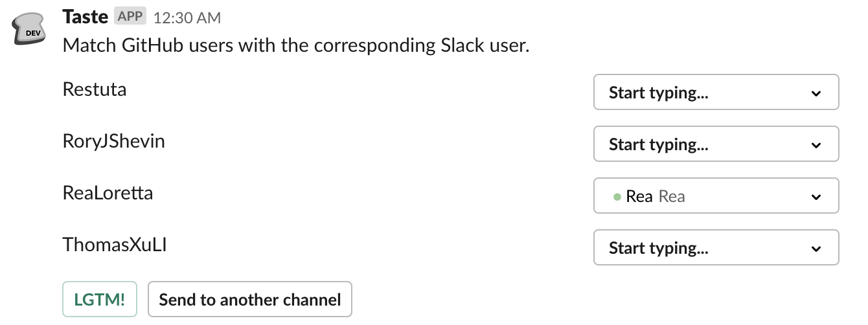Image resolution: width=868 pixels, height=325 pixels.
Task: Click the chevron arrow in ReaLoretta's dropdown
Action: click(816, 197)
